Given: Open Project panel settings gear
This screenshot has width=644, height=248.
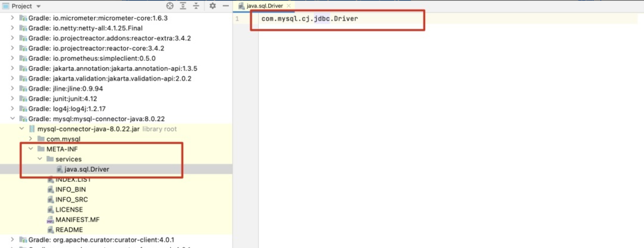Looking at the screenshot, I should tap(213, 6).
